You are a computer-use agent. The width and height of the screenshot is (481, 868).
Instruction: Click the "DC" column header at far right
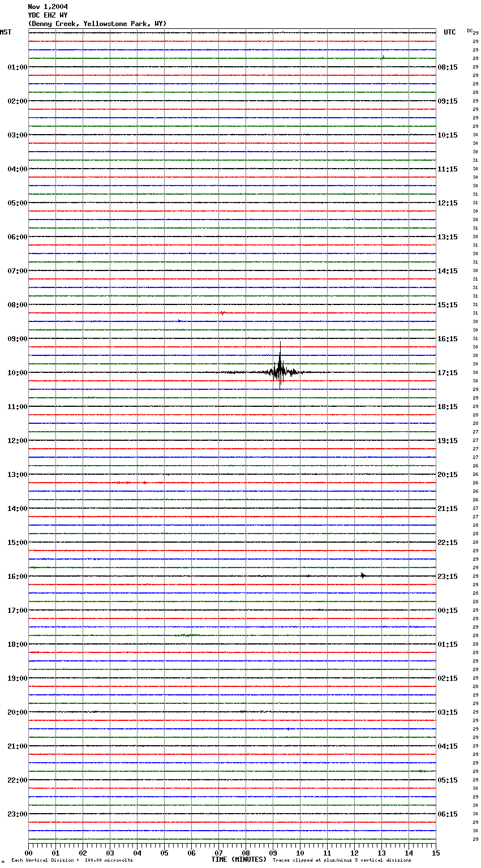pyautogui.click(x=470, y=31)
